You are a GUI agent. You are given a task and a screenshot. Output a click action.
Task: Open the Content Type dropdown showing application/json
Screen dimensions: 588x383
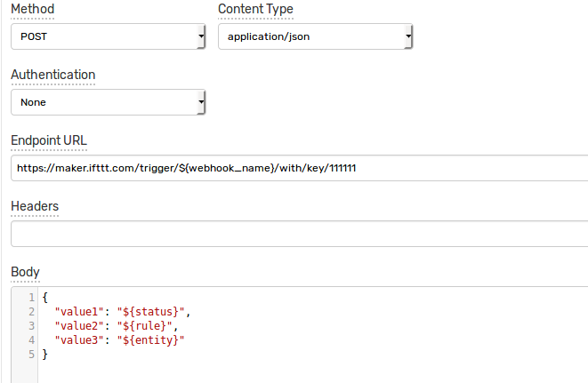(x=316, y=36)
